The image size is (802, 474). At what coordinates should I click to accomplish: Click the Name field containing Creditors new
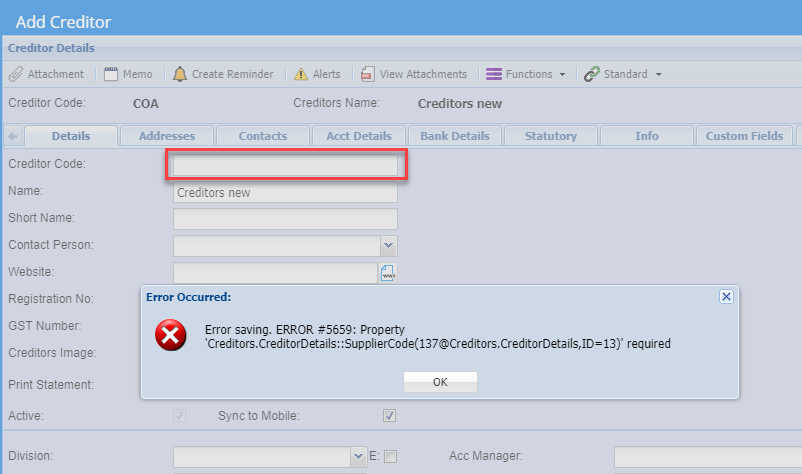[x=285, y=192]
